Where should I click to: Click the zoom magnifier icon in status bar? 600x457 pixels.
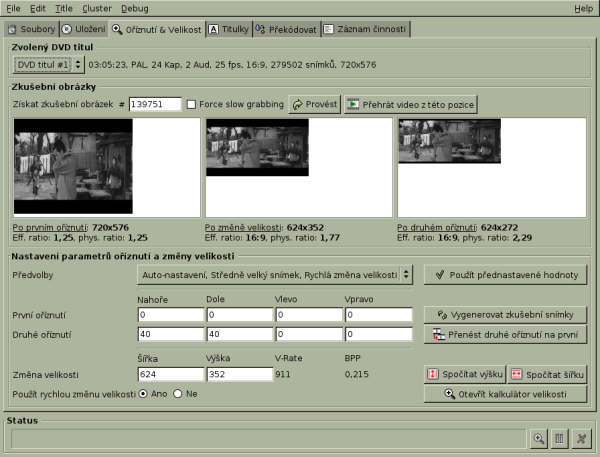click(x=538, y=438)
